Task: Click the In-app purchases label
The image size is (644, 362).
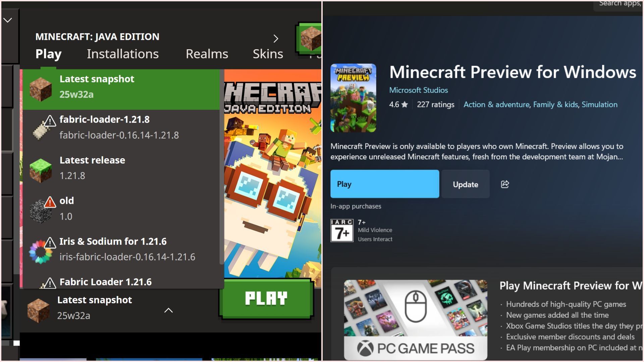Action: pyautogui.click(x=356, y=206)
